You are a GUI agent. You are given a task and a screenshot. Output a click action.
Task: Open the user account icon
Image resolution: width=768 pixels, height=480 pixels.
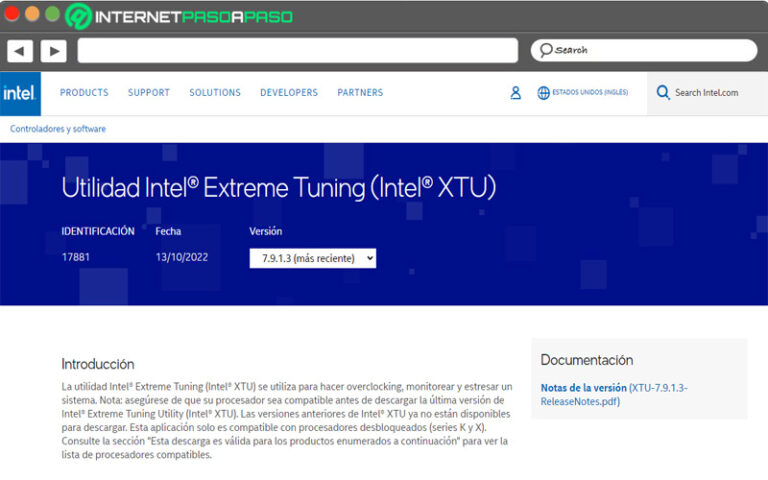[x=515, y=93]
